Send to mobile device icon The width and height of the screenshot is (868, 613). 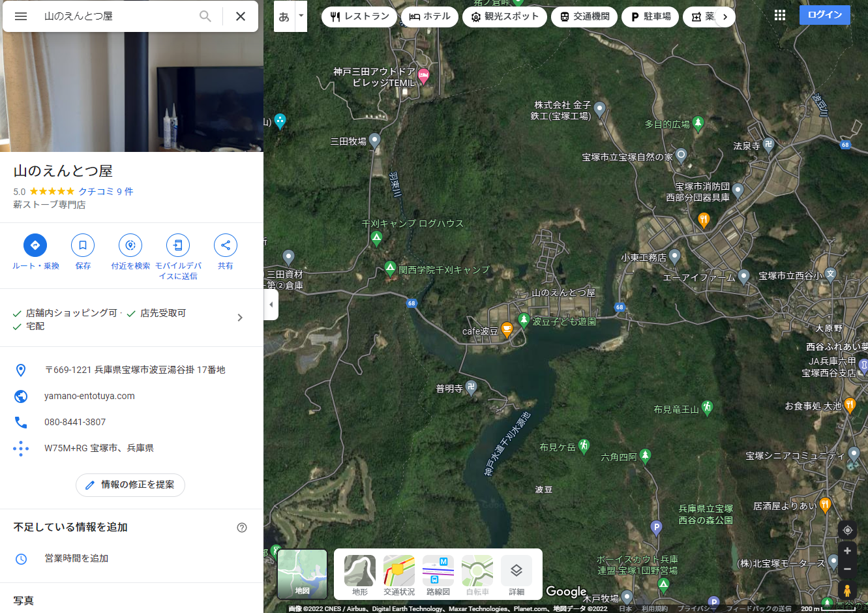(x=178, y=245)
